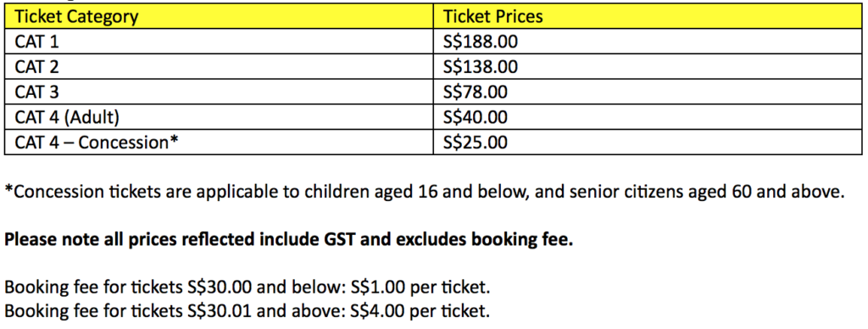The height and width of the screenshot is (329, 868).
Task: Click the CAT 4 (Adult) cell
Action: 219,117
